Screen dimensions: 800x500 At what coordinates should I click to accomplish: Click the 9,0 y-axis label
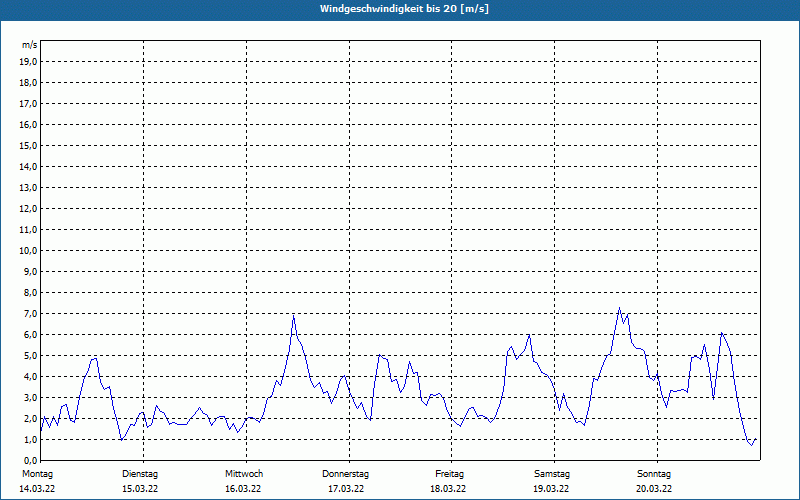tap(30, 271)
